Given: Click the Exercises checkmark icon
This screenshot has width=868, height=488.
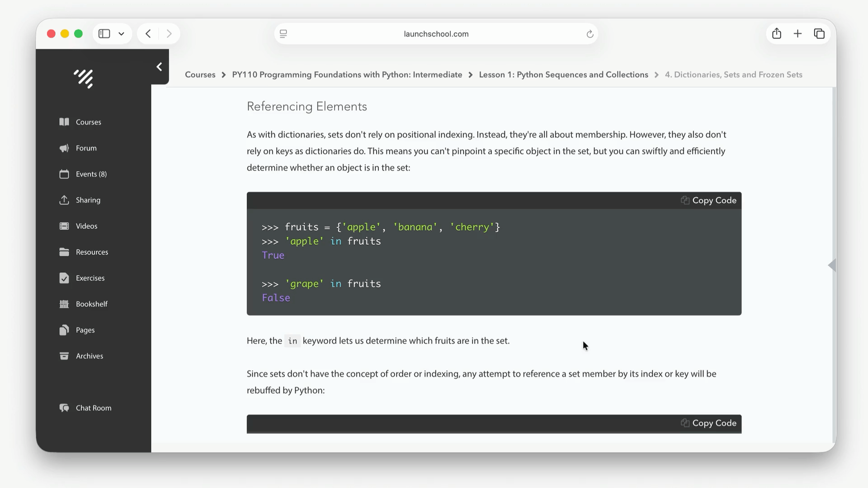Looking at the screenshot, I should pos(64,278).
